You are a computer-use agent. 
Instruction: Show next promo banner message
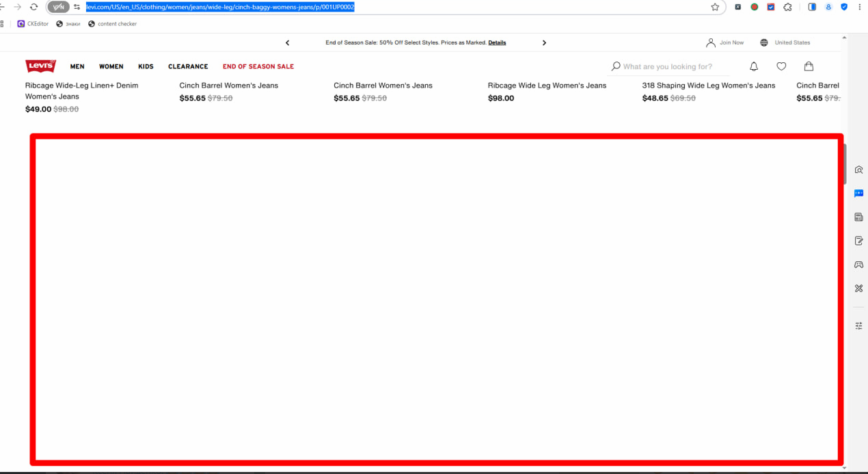click(x=544, y=42)
